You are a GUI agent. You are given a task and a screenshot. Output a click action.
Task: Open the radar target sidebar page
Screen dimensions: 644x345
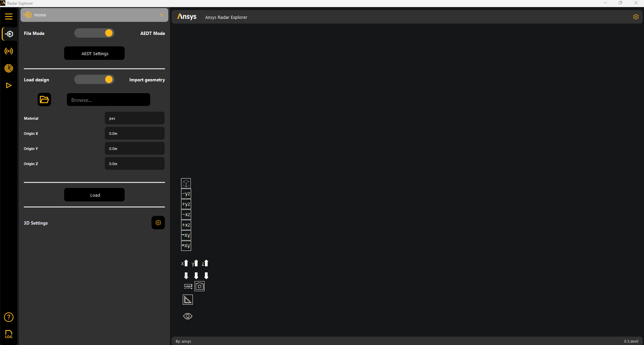click(x=9, y=68)
